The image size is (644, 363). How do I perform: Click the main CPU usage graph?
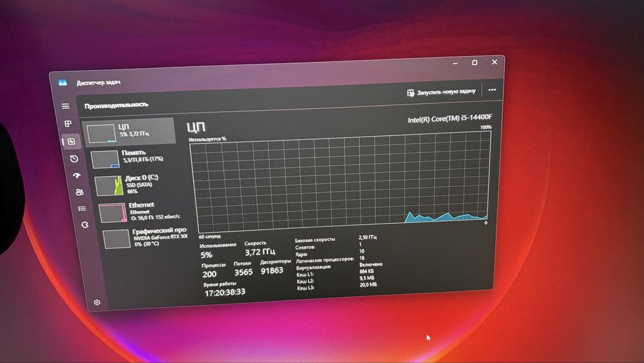(x=341, y=183)
